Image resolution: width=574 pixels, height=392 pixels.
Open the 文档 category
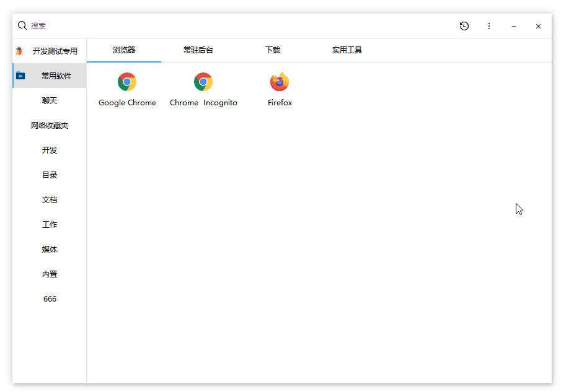(50, 200)
